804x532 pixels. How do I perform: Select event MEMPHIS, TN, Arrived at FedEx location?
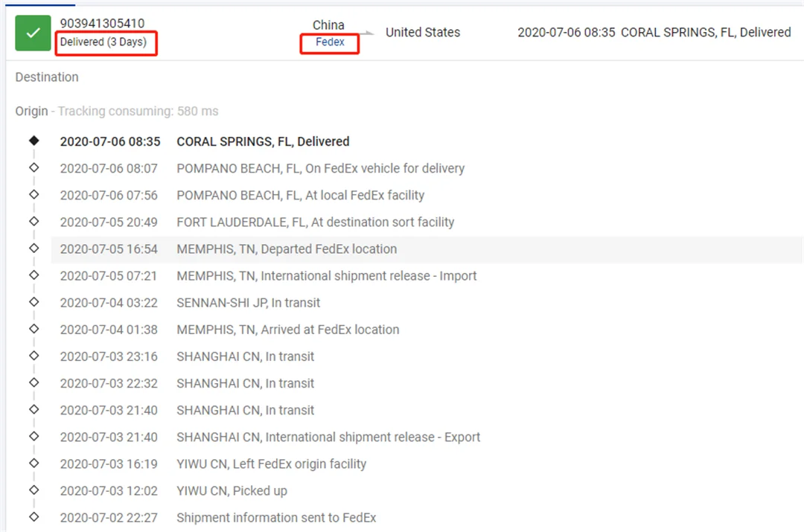pos(287,330)
